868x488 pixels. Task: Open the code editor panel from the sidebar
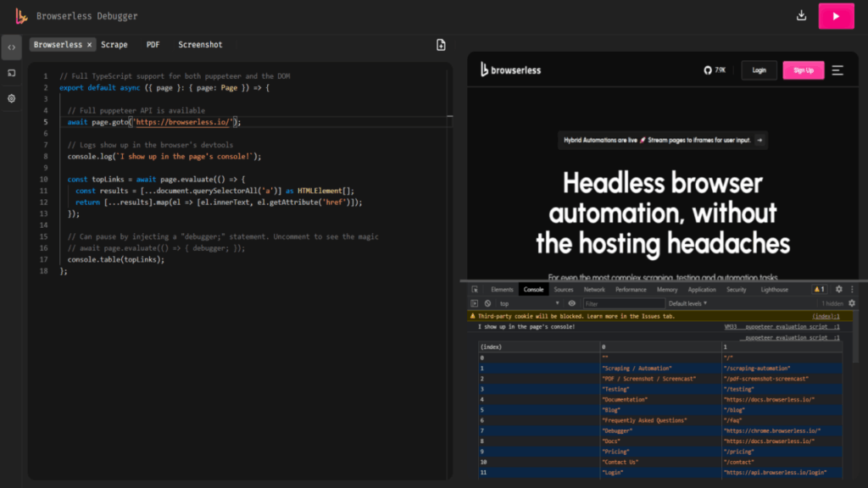(11, 47)
